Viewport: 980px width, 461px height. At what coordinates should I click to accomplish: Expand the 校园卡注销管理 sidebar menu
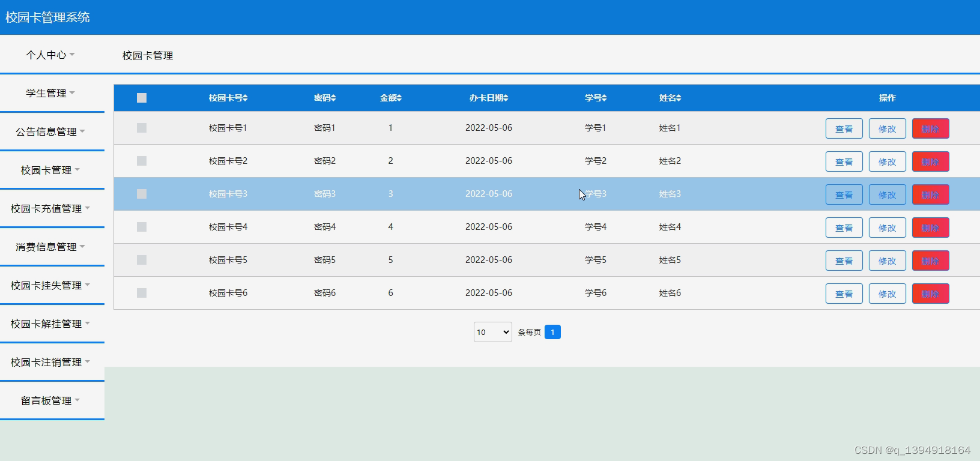click(x=51, y=362)
